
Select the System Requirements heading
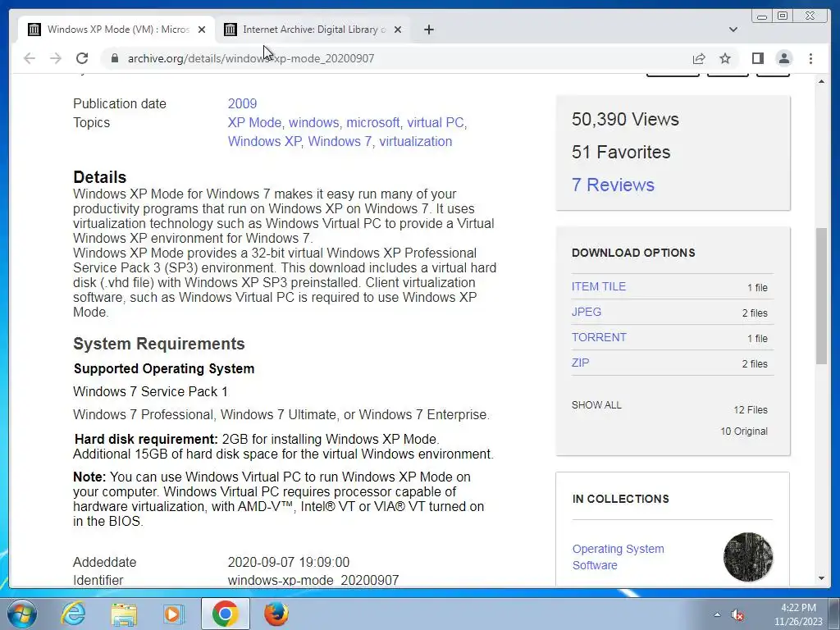coord(159,344)
